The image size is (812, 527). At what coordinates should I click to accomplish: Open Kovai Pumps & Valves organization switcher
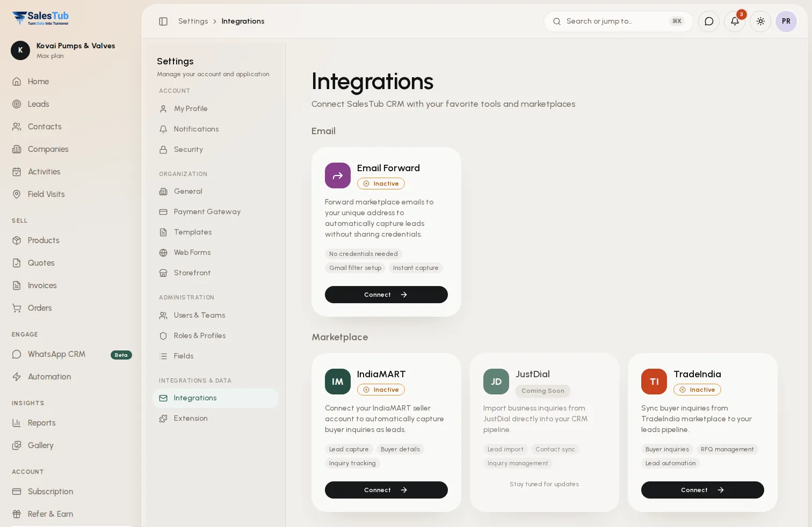pyautogui.click(x=71, y=50)
